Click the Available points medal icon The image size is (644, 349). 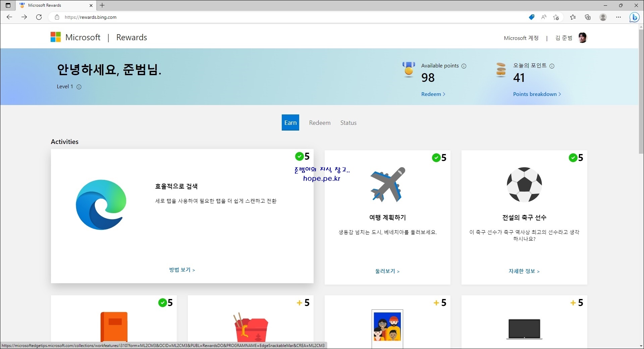click(x=409, y=69)
